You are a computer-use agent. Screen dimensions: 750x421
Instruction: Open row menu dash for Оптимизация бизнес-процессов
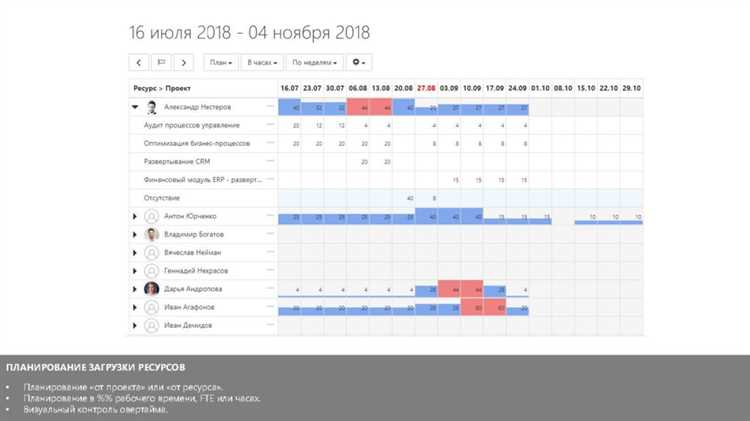(270, 143)
